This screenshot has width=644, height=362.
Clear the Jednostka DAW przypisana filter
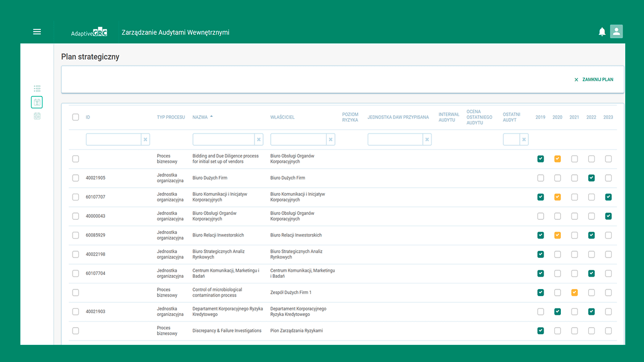427,139
